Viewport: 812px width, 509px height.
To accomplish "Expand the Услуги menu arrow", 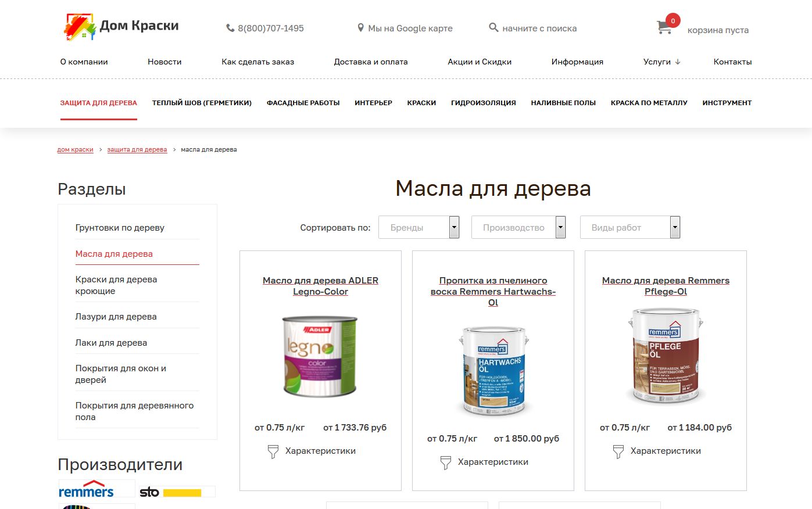I will (x=678, y=62).
